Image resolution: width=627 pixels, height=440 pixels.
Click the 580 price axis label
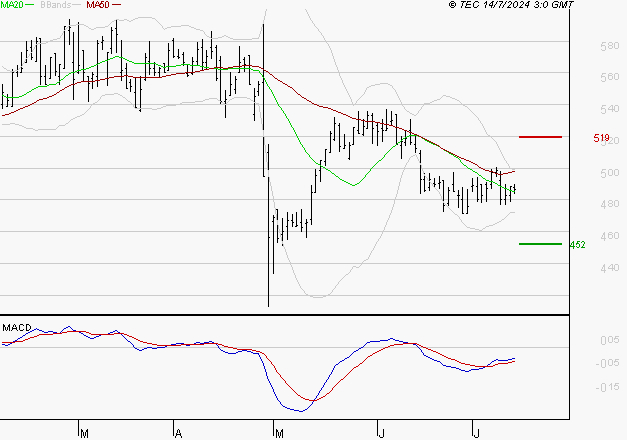click(x=610, y=46)
